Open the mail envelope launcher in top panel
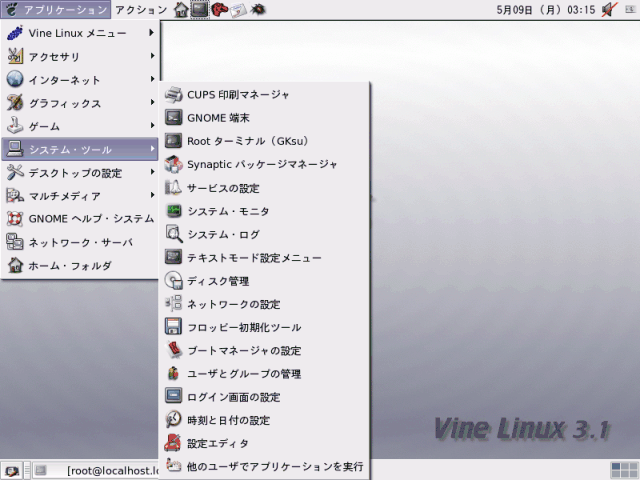 point(238,10)
